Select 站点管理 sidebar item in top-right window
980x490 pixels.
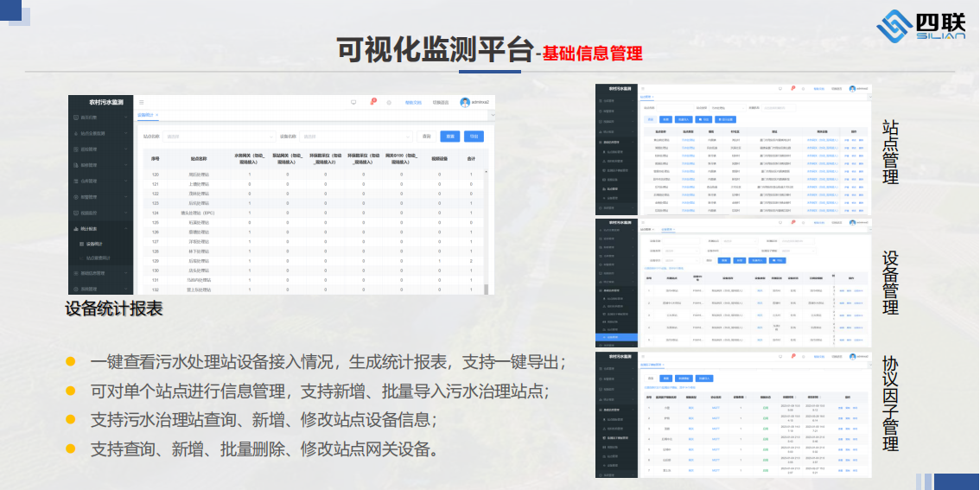click(613, 188)
